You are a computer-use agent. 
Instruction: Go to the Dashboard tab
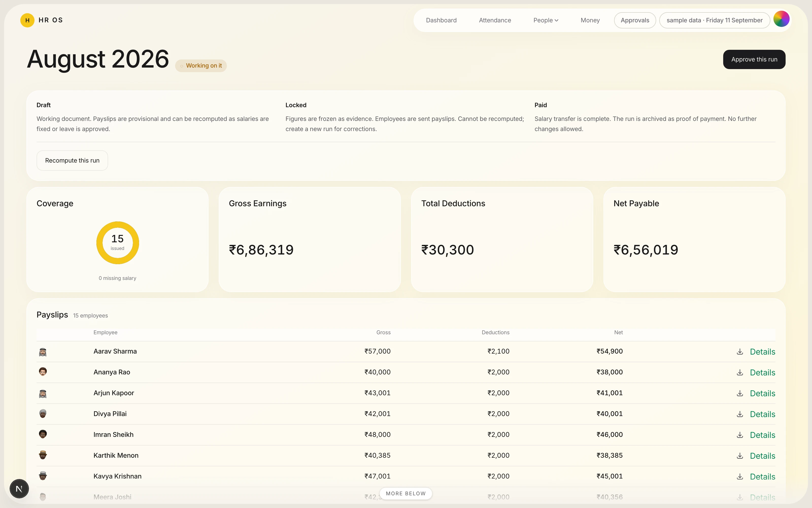441,20
